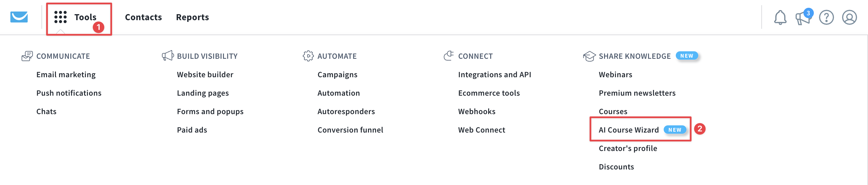
Task: Click the Automate gear icon
Action: [308, 56]
